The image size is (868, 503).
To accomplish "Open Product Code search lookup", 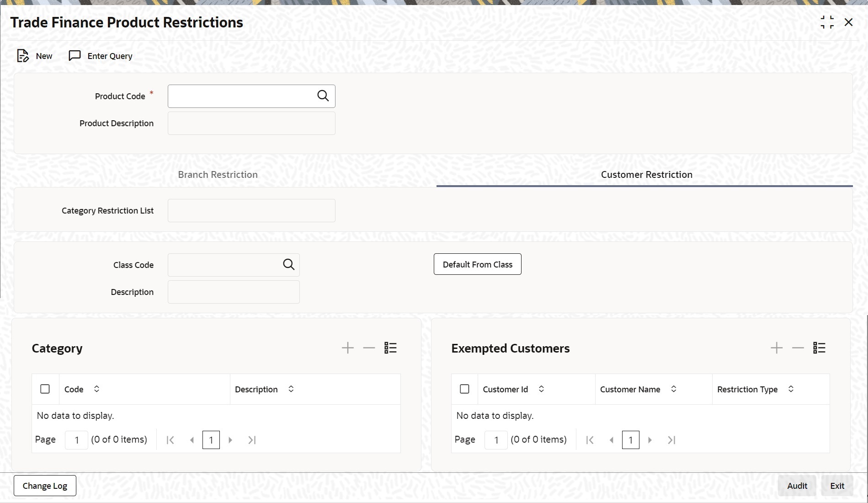I will click(323, 96).
